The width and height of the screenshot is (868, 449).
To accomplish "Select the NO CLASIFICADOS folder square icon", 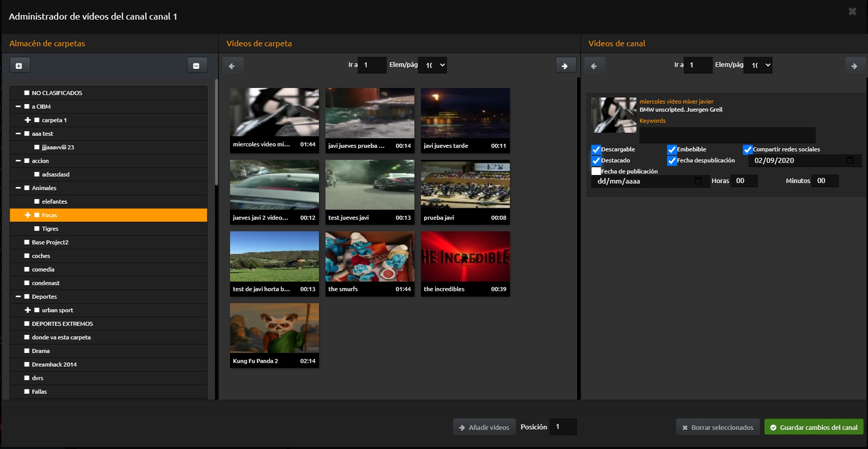I will pos(27,93).
